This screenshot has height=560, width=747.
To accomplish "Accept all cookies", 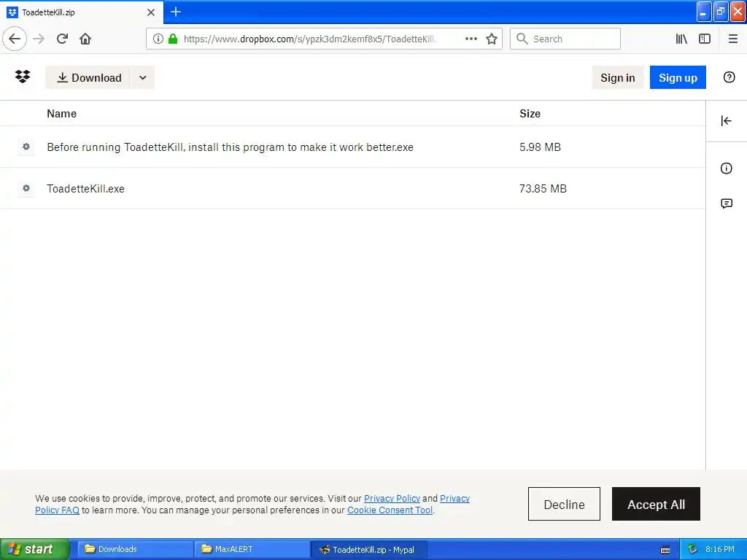I will [x=656, y=504].
